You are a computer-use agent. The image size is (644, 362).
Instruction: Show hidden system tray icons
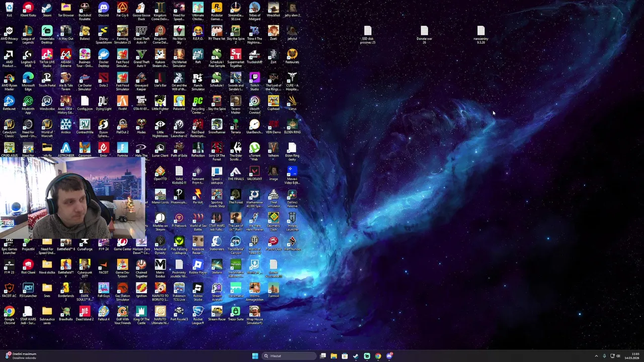point(596,356)
